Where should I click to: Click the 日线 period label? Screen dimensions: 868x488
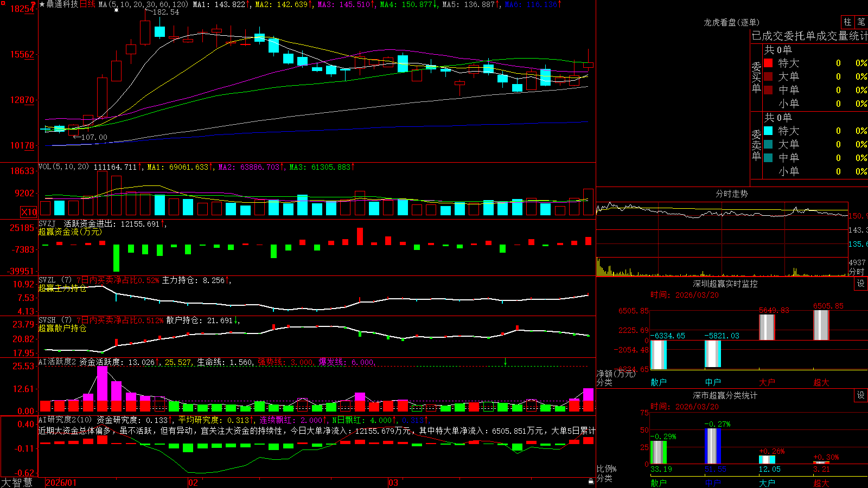coord(87,4)
